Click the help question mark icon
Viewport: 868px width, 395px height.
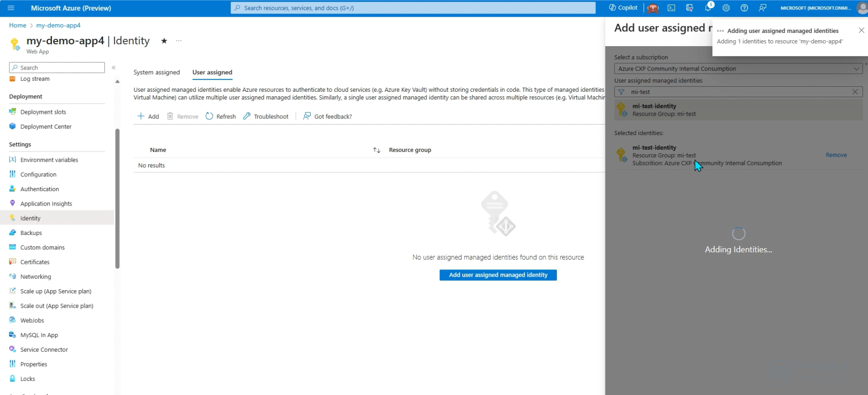(744, 8)
